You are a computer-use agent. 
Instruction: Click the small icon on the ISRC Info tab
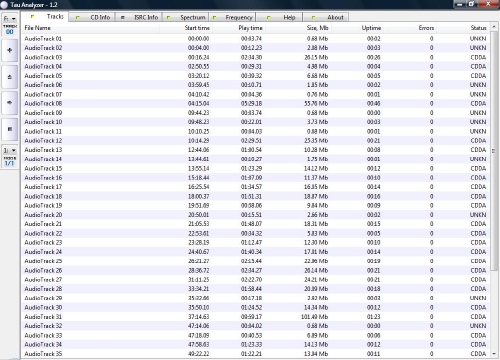point(123,17)
